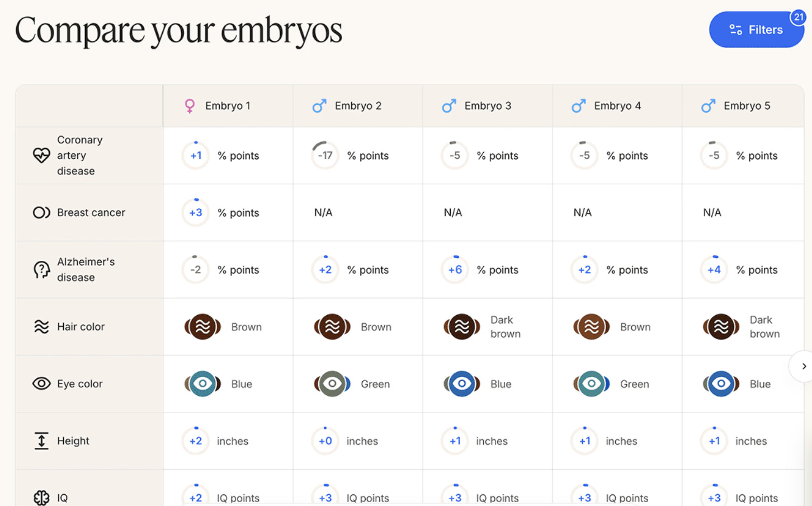
Task: Click Embryo 1 blue eye color swatch
Action: (202, 383)
